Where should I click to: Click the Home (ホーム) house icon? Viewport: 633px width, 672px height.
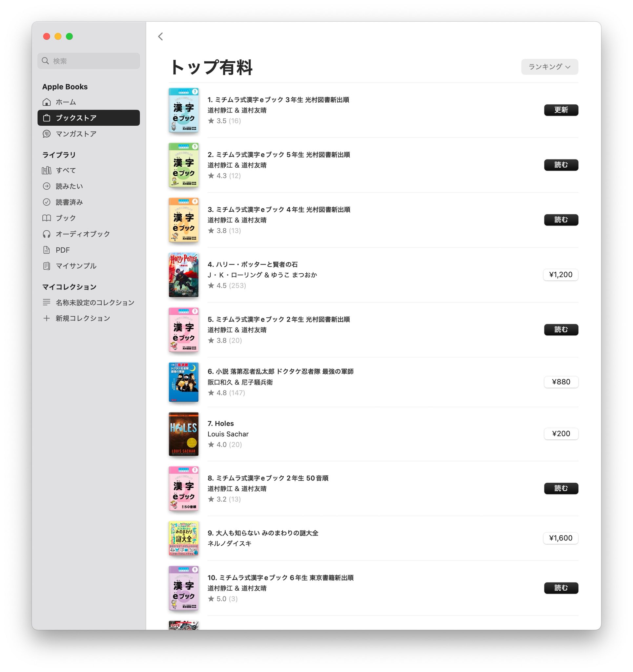(47, 102)
